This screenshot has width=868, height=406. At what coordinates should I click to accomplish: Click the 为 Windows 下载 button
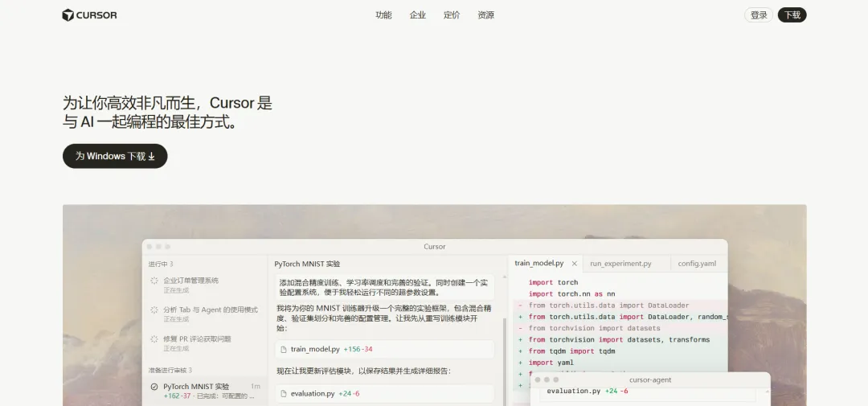(x=115, y=156)
